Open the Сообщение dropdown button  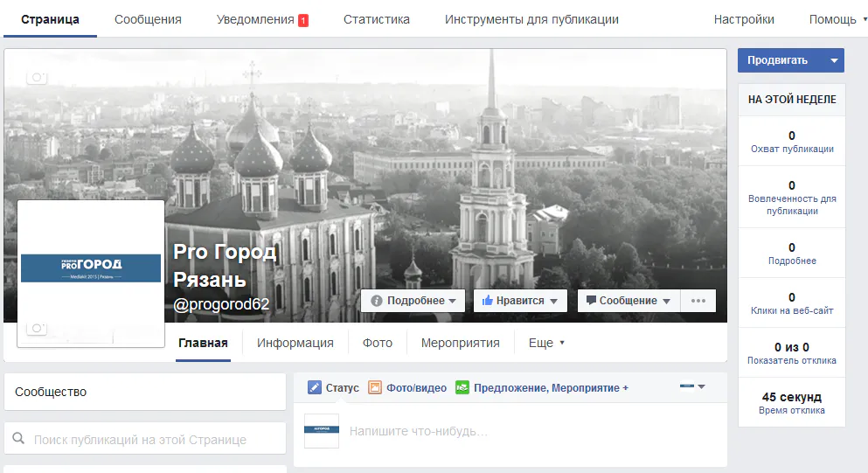pos(628,301)
